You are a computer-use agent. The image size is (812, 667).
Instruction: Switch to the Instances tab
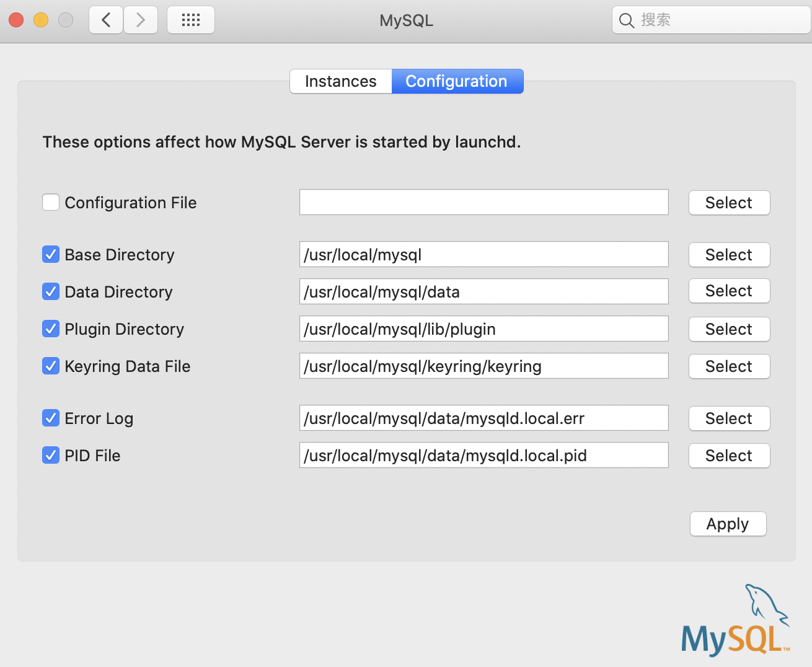(341, 81)
